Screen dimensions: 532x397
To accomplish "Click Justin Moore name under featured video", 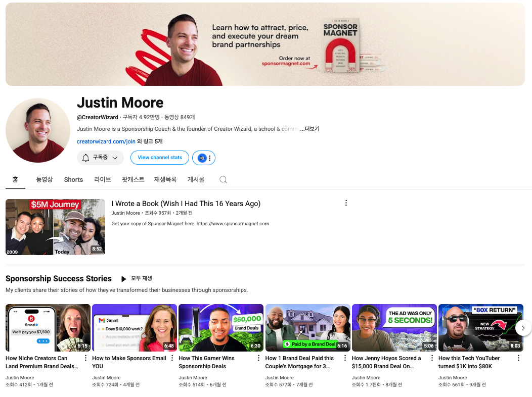I will tap(125, 213).
